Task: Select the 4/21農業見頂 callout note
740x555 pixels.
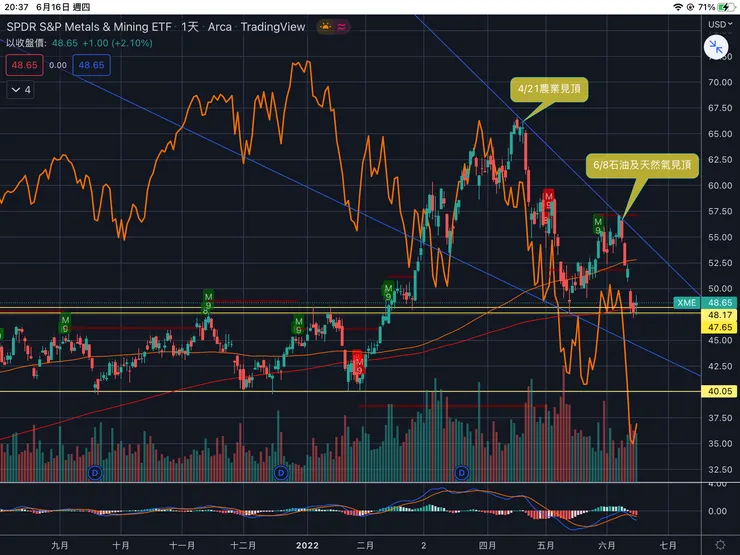Action: point(549,89)
